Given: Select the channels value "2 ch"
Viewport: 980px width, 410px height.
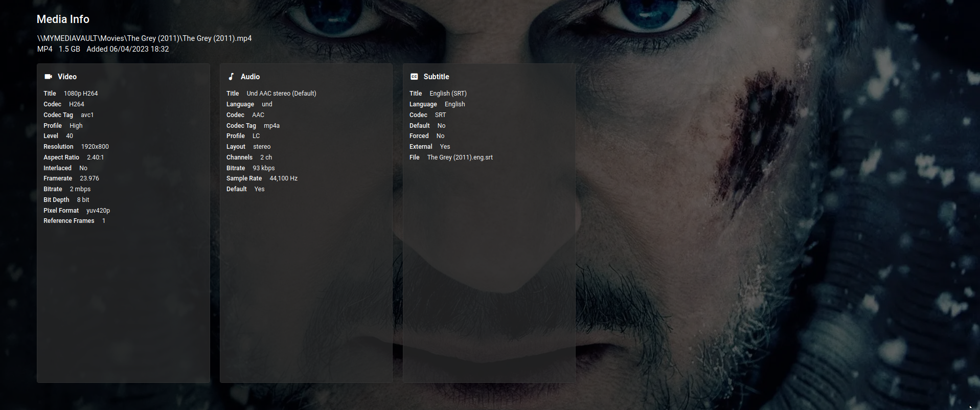Looking at the screenshot, I should [x=266, y=157].
